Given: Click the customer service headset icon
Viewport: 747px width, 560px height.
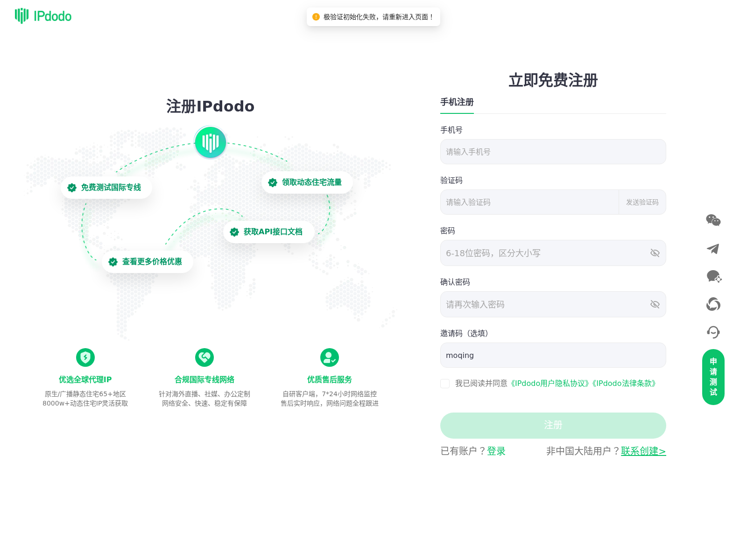Looking at the screenshot, I should [x=713, y=332].
